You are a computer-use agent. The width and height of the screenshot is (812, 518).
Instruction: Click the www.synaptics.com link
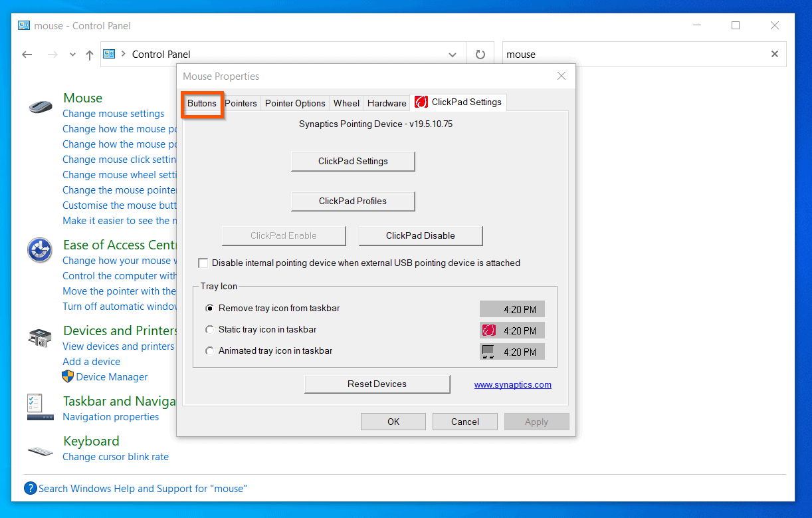pyautogui.click(x=512, y=384)
